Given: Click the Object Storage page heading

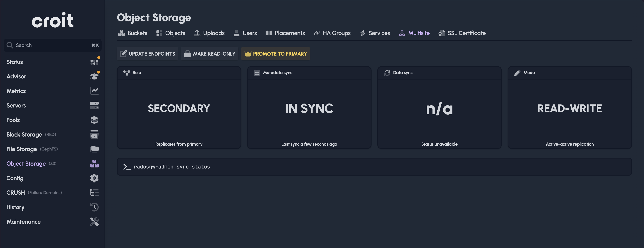Looking at the screenshot, I should [x=154, y=17].
